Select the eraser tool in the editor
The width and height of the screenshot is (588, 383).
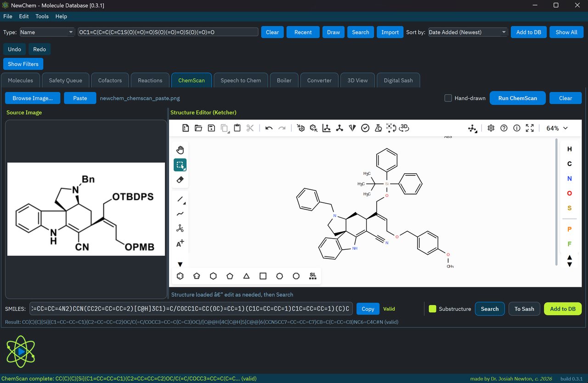[180, 180]
